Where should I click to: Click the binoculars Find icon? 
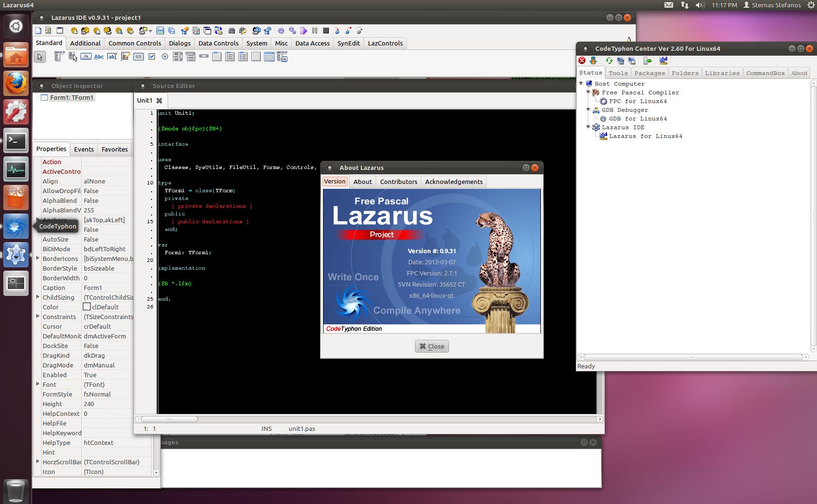click(x=231, y=31)
